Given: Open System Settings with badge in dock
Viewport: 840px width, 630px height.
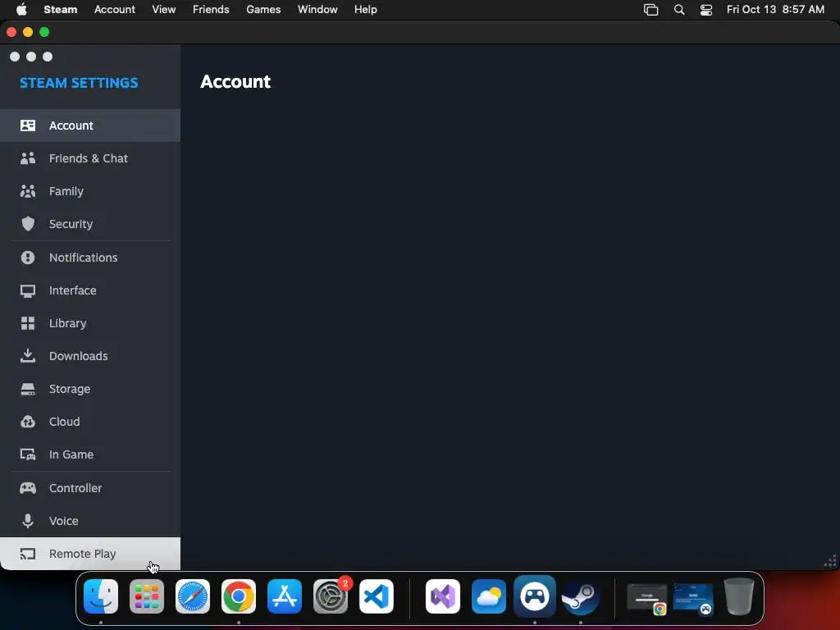Looking at the screenshot, I should coord(331,596).
